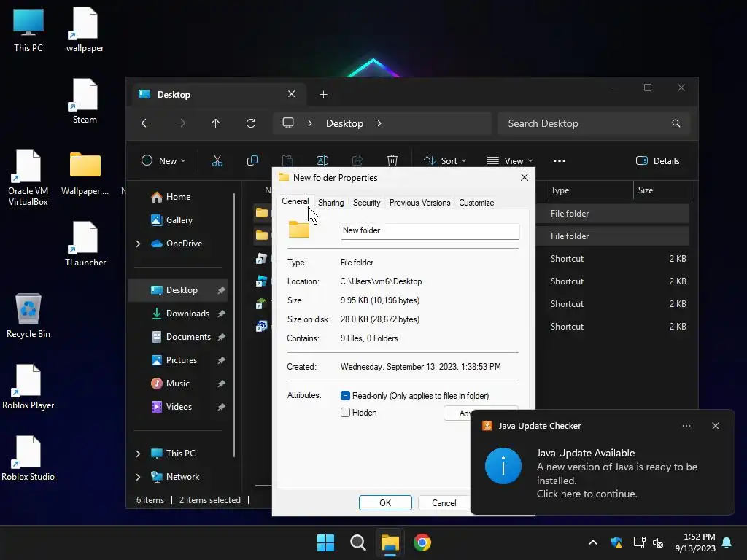
Task: Open the Sort dropdown menu
Action: pos(445,161)
